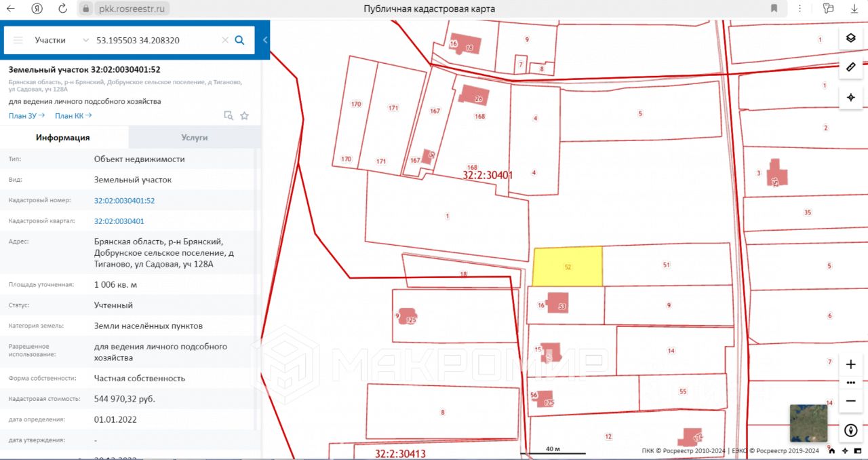Clear the coordinates search field
Image resolution: width=868 pixels, height=460 pixels.
225,40
